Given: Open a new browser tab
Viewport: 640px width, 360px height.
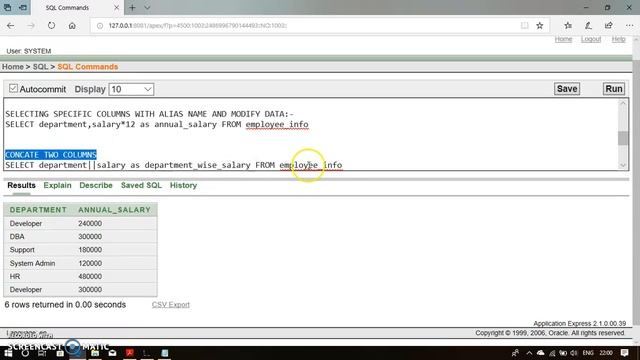Looking at the screenshot, I should point(132,7).
